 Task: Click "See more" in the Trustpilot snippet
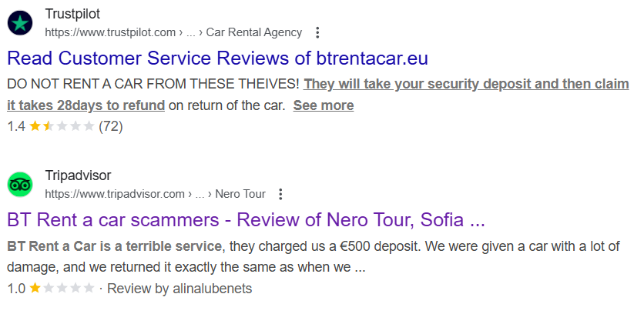(324, 105)
